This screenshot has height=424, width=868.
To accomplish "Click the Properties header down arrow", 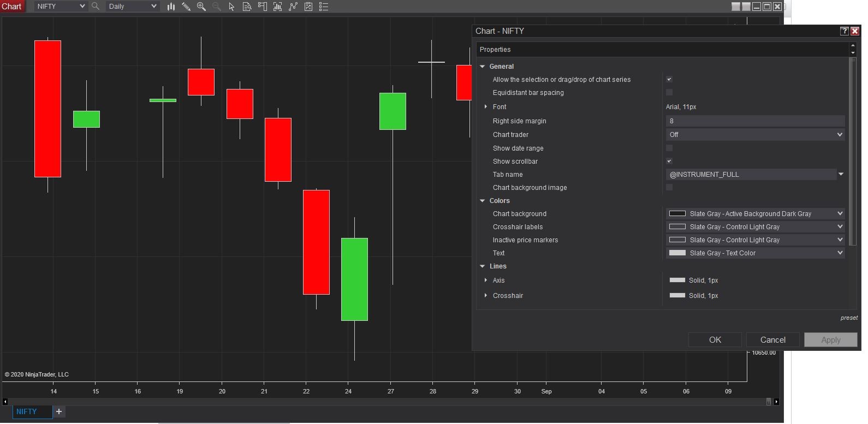I will pos(853,52).
